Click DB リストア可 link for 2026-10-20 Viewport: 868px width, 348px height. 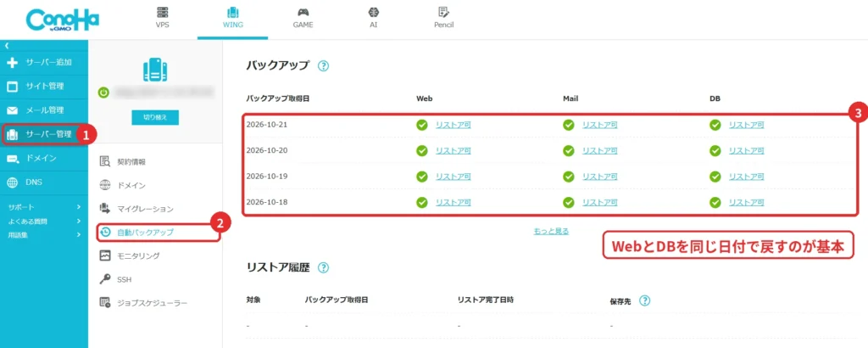[x=746, y=151]
